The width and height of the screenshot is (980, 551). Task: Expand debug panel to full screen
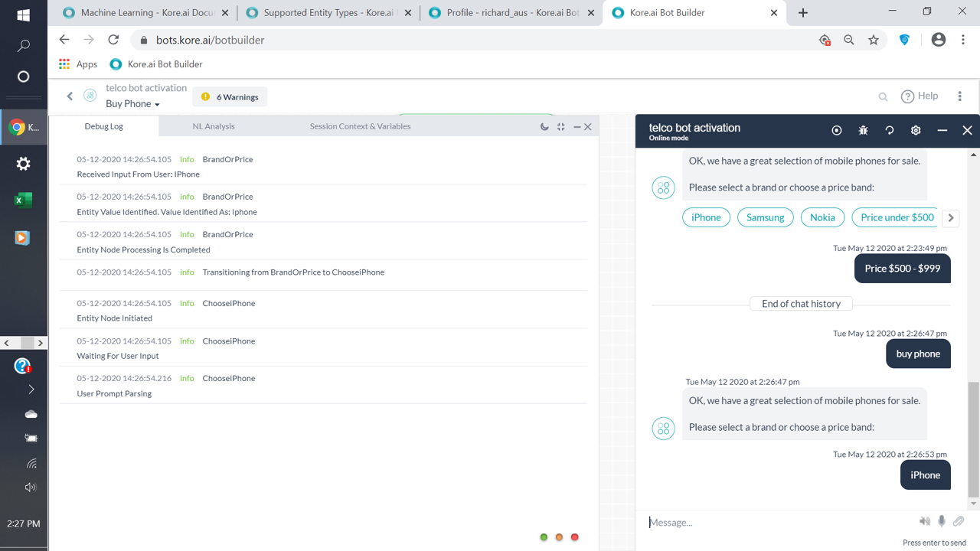(x=561, y=126)
